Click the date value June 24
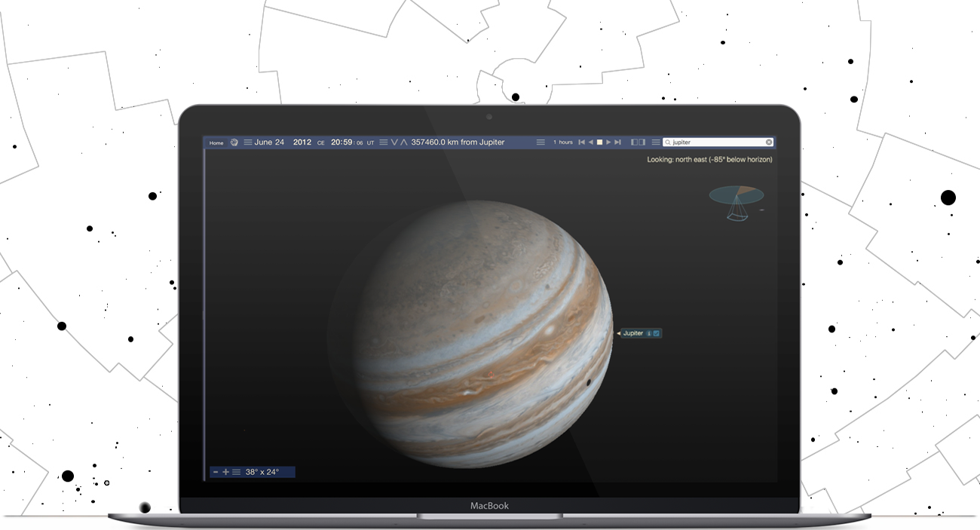The width and height of the screenshot is (980, 530). [x=269, y=142]
